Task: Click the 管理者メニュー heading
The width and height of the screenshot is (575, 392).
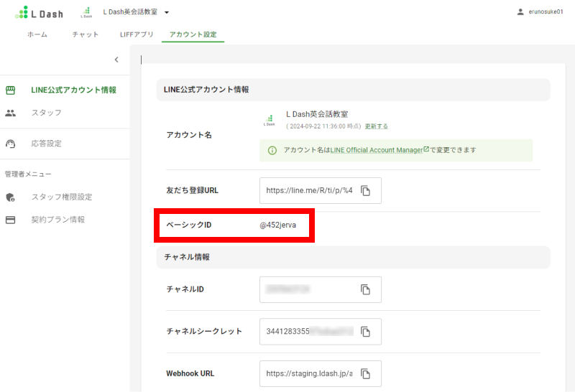Action: (28, 174)
